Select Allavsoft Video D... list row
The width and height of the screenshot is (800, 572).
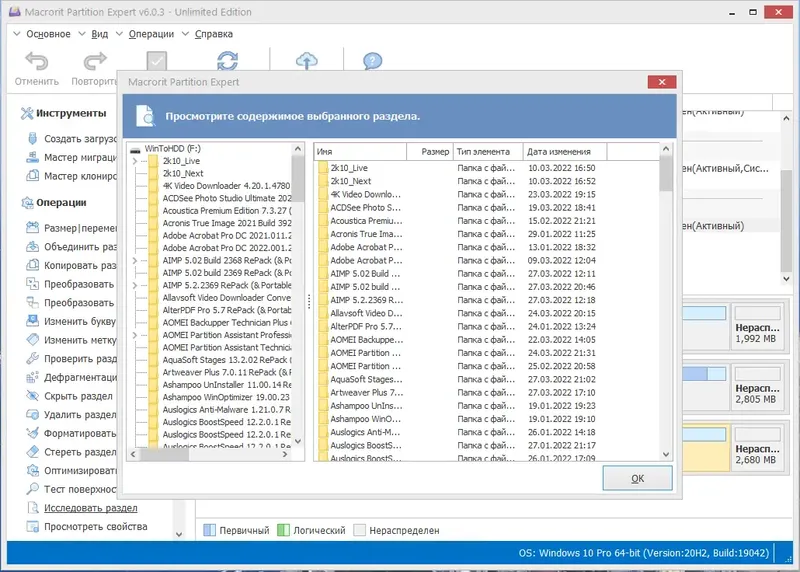(487, 313)
